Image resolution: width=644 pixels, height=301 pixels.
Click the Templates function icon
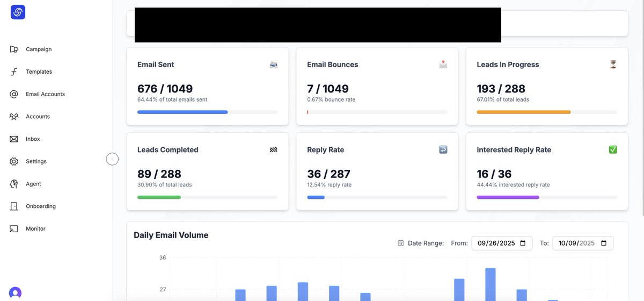pyautogui.click(x=14, y=72)
